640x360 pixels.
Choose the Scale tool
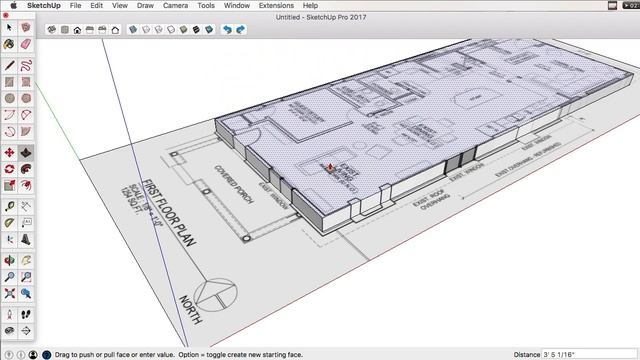pos(9,185)
